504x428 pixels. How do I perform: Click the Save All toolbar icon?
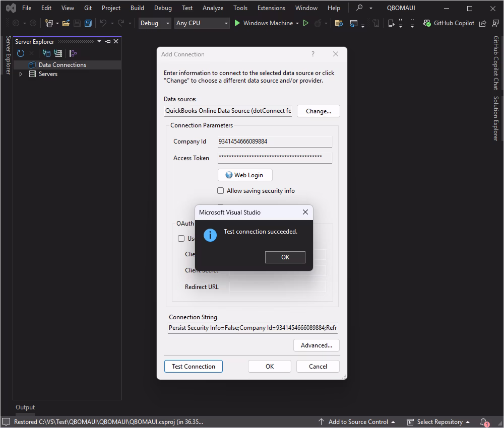pos(88,23)
